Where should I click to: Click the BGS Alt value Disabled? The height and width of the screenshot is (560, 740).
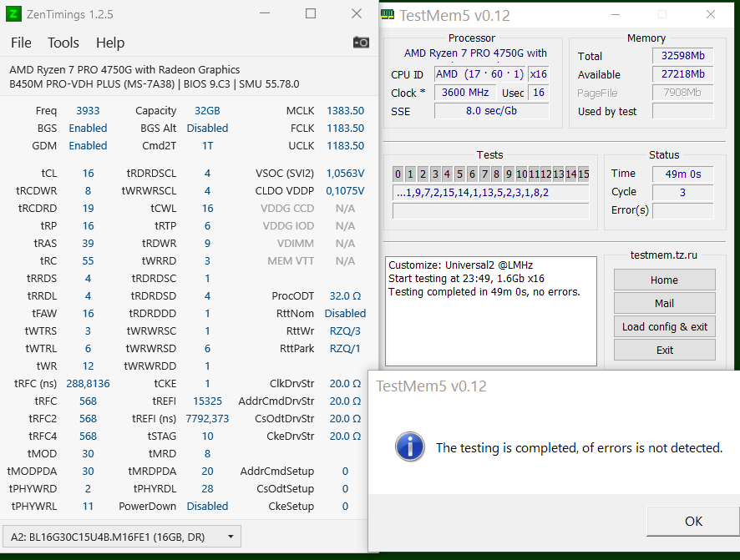pos(207,129)
